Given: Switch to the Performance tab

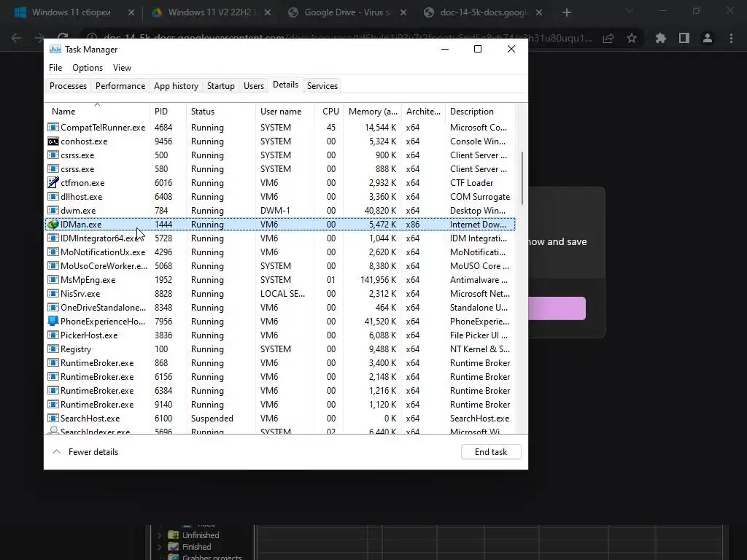Looking at the screenshot, I should coord(120,86).
